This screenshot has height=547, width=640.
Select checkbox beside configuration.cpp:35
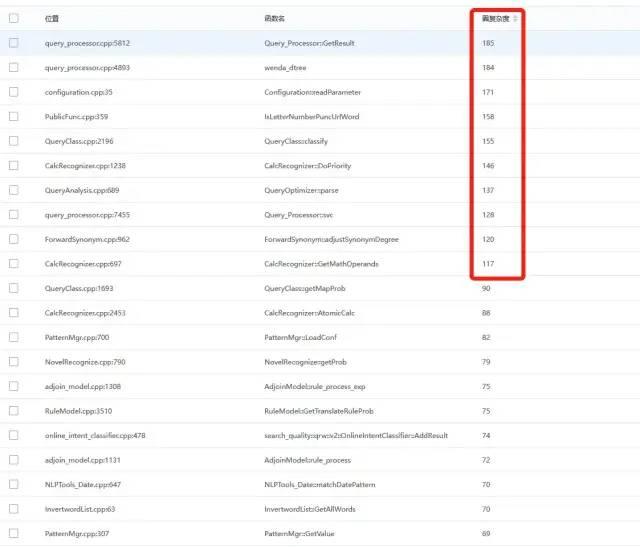(x=13, y=92)
